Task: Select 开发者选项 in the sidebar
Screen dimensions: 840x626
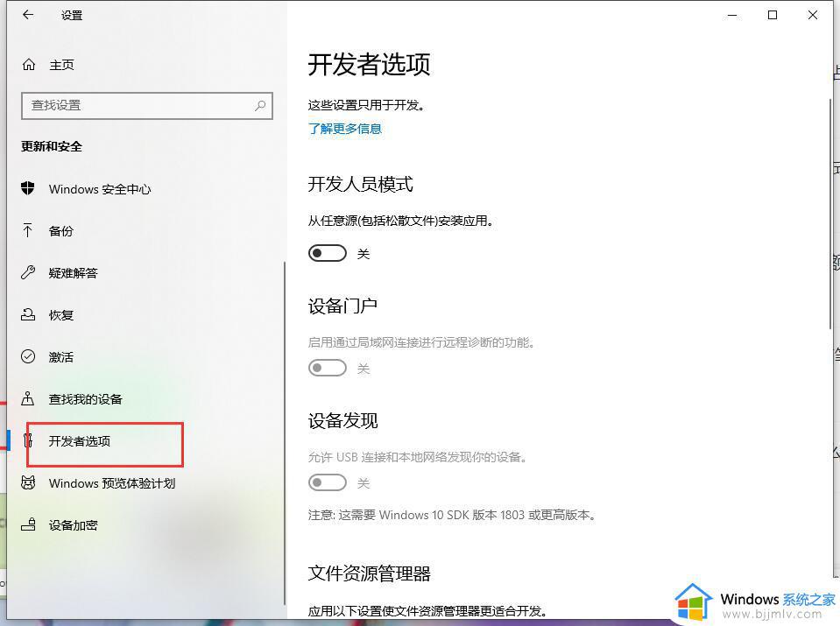Action: [80, 441]
